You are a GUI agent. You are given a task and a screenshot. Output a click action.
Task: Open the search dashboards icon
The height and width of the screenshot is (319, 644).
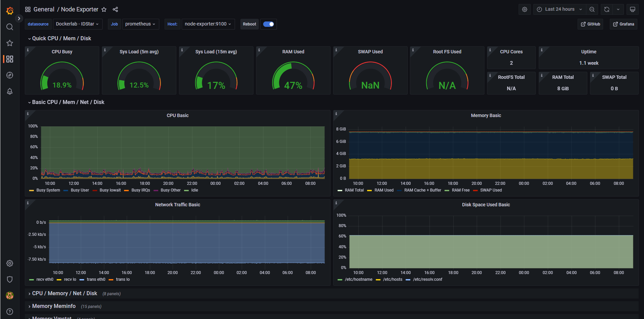pos(10,27)
